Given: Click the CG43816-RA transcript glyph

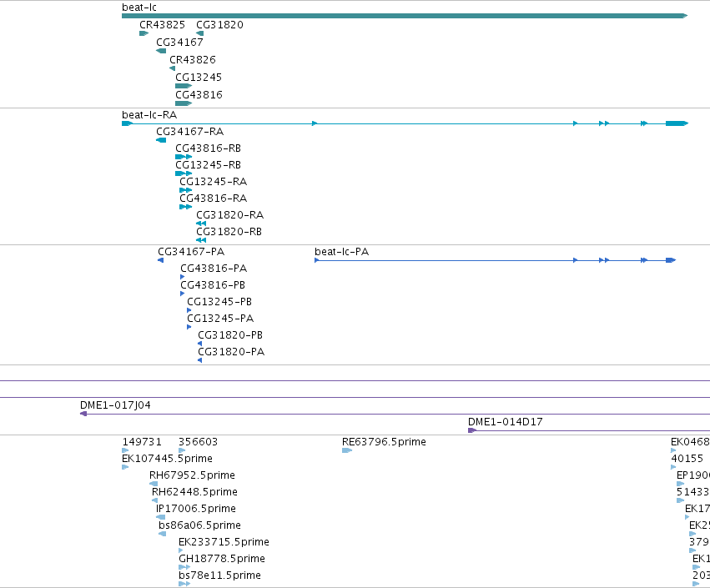Looking at the screenshot, I should [186, 208].
